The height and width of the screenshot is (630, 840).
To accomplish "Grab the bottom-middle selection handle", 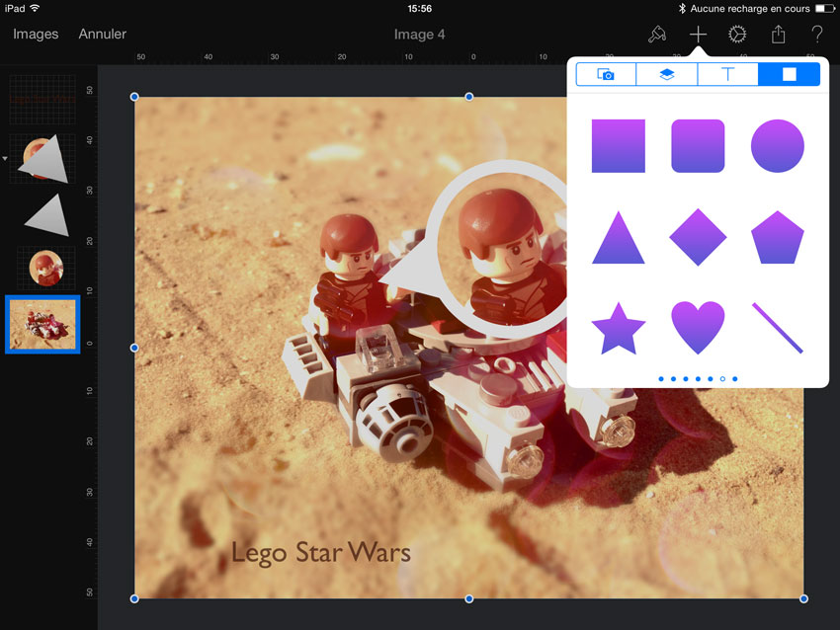I will [469, 599].
